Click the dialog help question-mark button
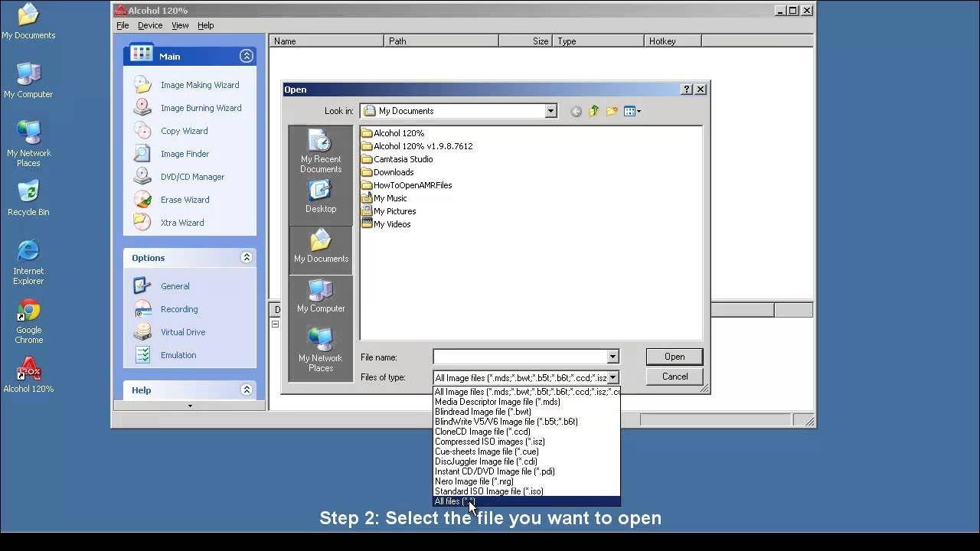Image resolution: width=980 pixels, height=551 pixels. click(687, 90)
